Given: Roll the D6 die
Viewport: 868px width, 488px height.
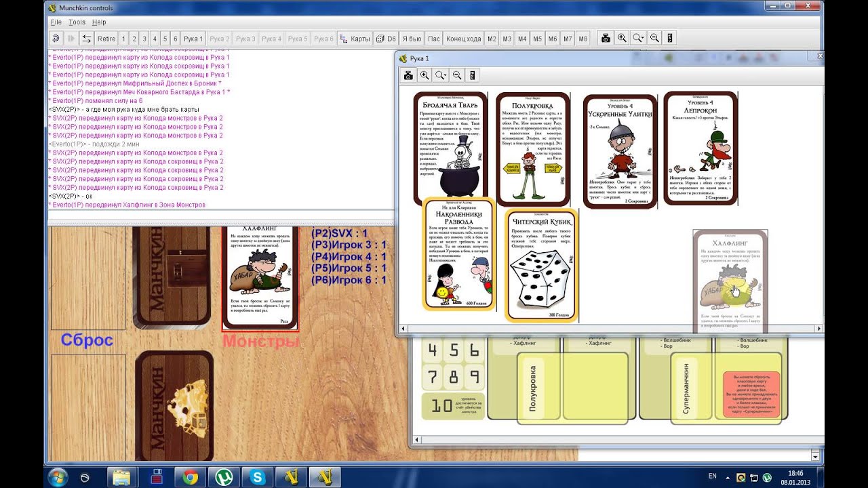Looking at the screenshot, I should coord(386,39).
